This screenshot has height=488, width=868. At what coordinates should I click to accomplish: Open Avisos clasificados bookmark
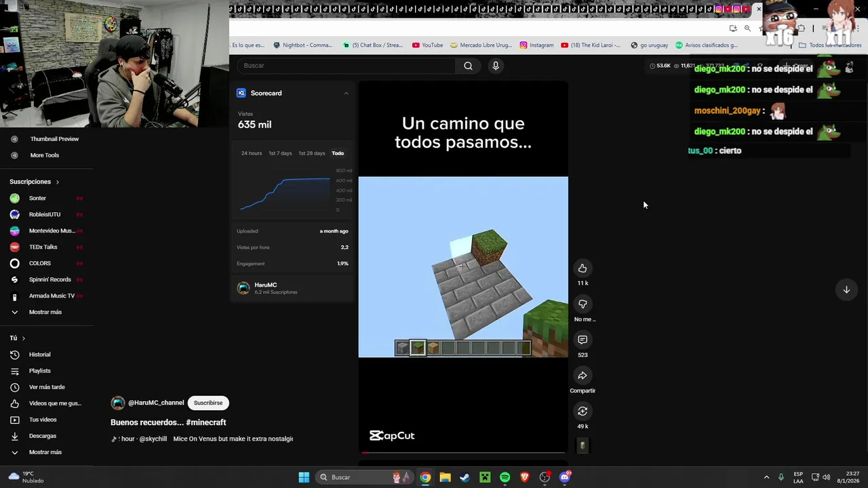point(706,45)
